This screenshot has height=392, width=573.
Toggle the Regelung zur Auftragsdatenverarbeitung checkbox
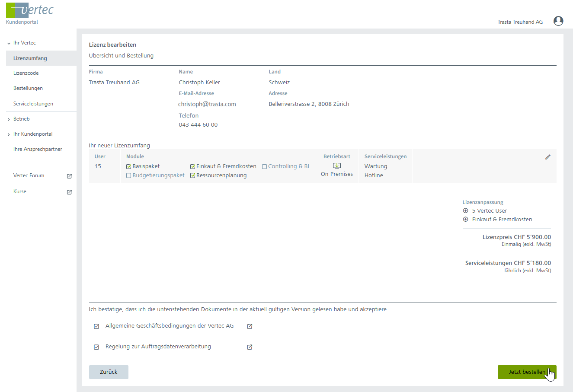(96, 347)
